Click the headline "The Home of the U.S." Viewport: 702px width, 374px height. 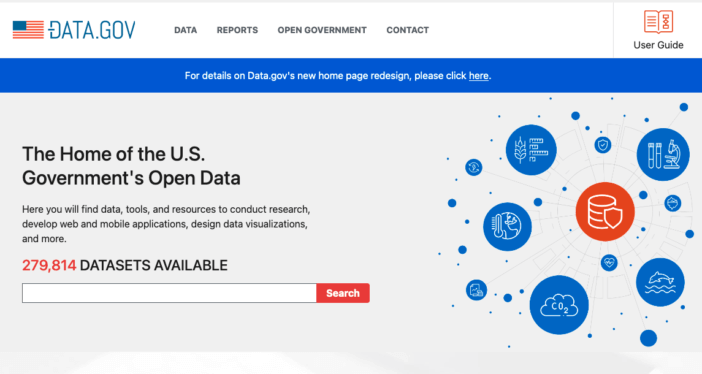click(114, 154)
